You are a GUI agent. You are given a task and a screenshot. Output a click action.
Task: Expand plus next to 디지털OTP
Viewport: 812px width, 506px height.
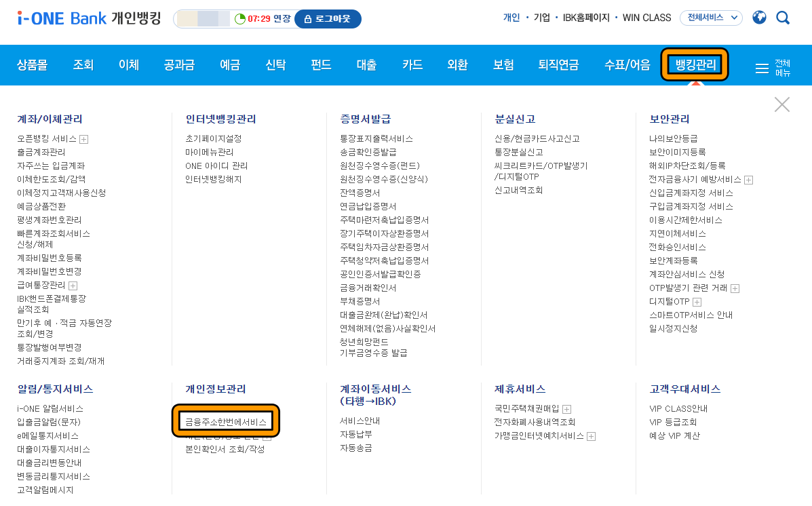[x=697, y=302]
